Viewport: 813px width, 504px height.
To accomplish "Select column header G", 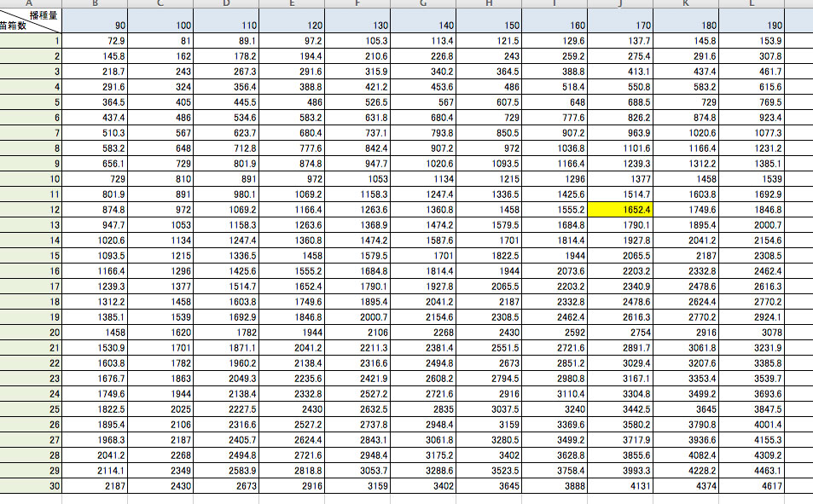I will [x=424, y=4].
